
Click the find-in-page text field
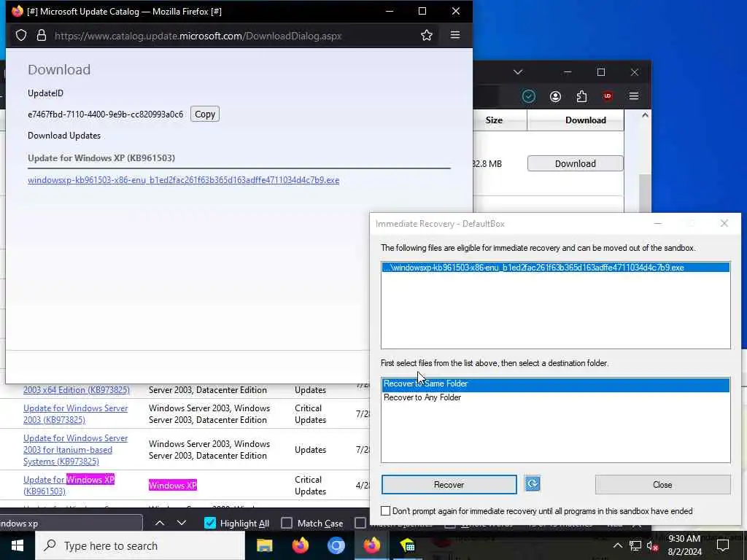[71, 523]
